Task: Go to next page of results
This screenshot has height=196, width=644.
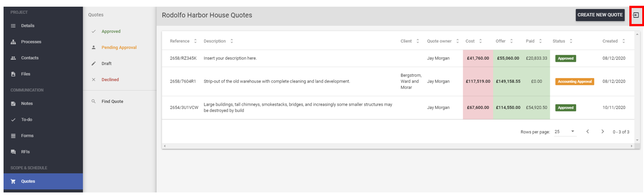Action: pyautogui.click(x=603, y=132)
